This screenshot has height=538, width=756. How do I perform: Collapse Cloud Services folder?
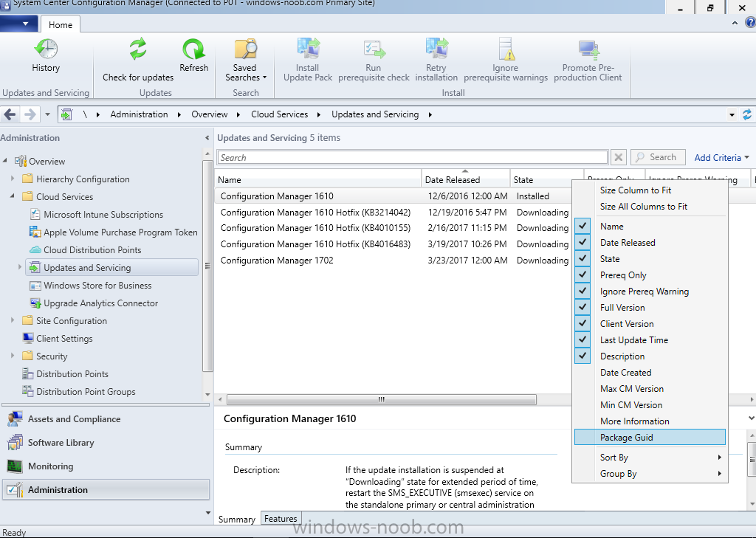(13, 196)
